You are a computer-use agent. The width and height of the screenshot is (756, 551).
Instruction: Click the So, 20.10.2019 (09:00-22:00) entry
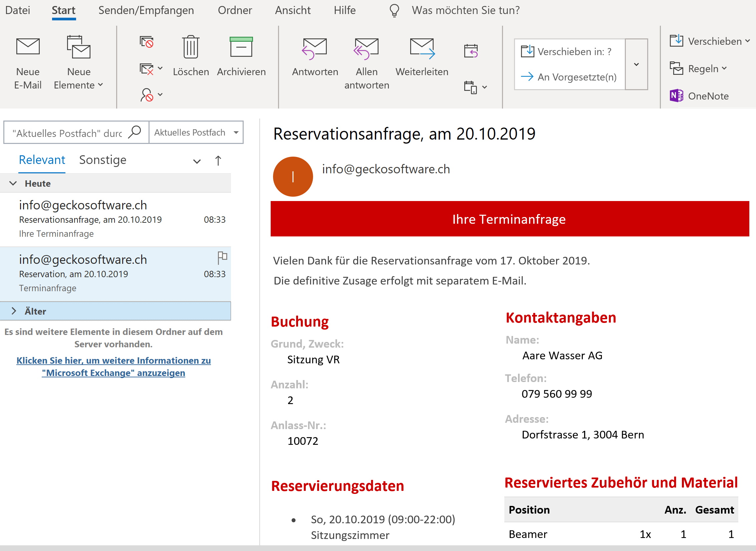(x=383, y=519)
